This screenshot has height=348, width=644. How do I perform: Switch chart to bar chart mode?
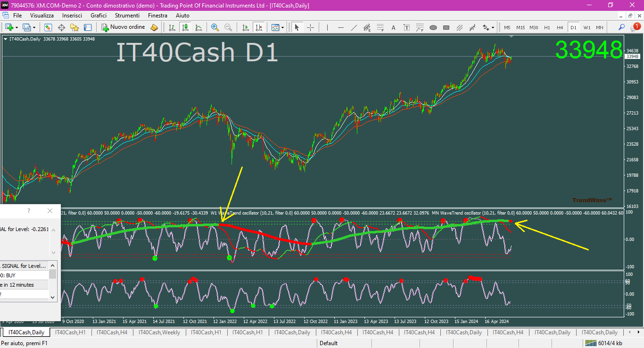172,27
